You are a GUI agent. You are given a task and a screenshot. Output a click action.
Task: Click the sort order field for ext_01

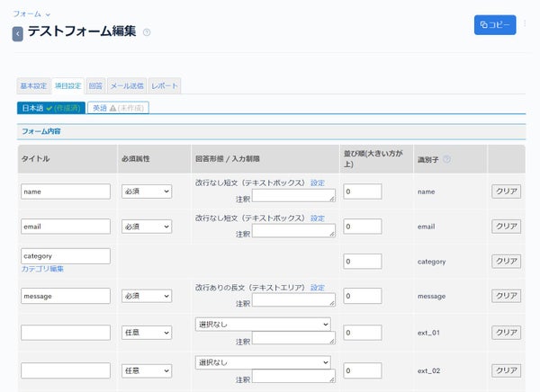(363, 333)
